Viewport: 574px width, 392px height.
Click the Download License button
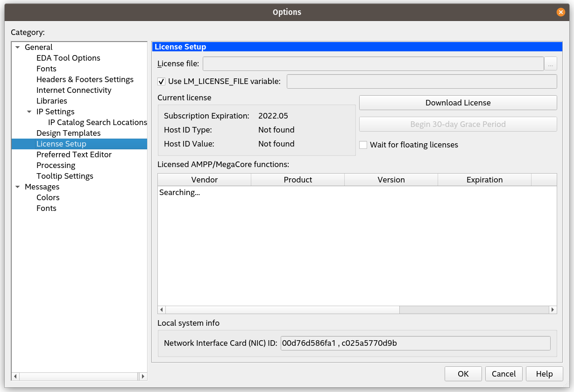pos(458,103)
